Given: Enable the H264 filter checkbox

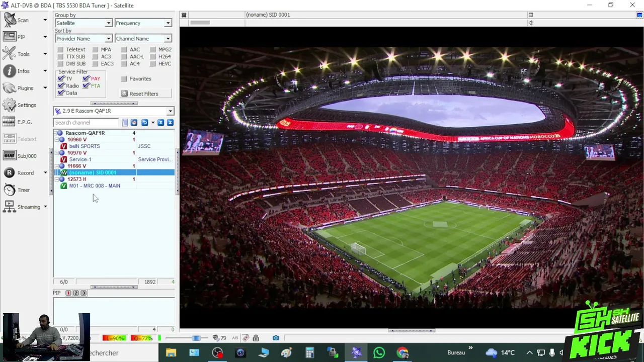Looking at the screenshot, I should pyautogui.click(x=153, y=57).
